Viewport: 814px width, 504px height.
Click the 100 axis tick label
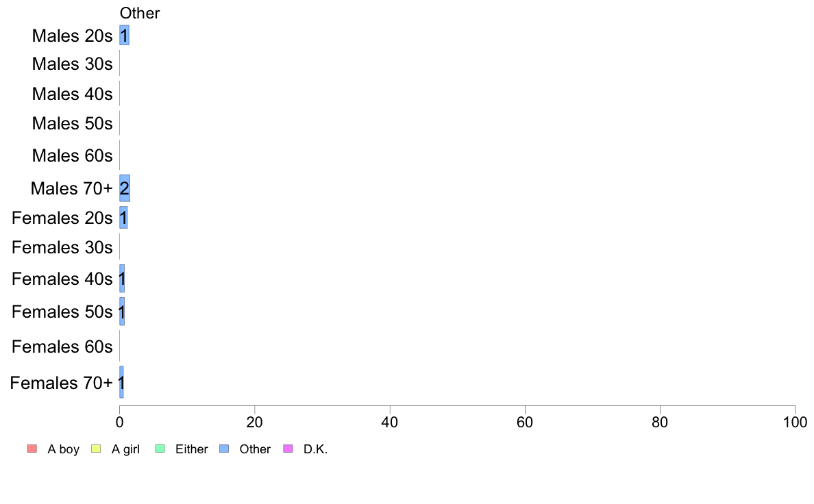(x=795, y=423)
